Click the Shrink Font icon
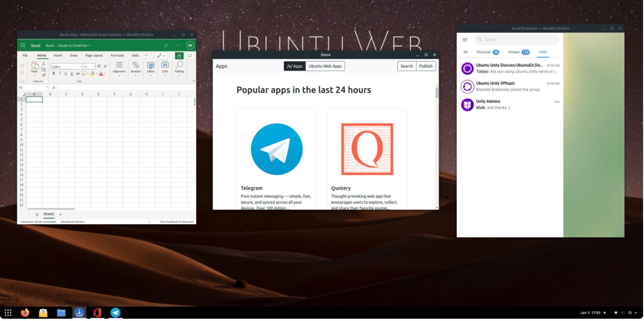 click(x=106, y=66)
